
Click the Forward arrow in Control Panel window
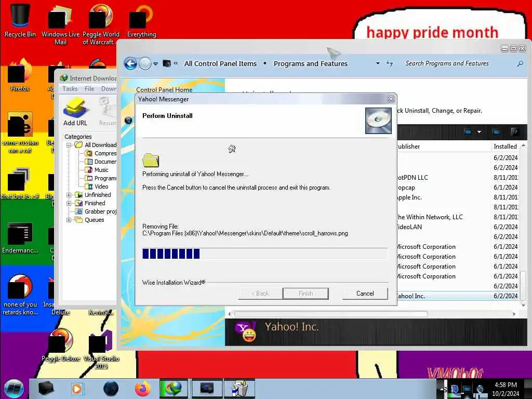coord(145,63)
